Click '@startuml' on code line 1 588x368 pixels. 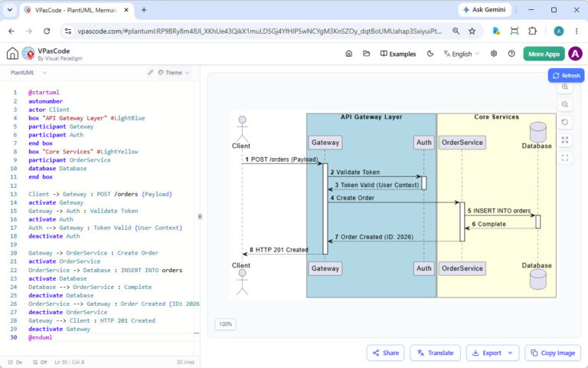[x=44, y=92]
